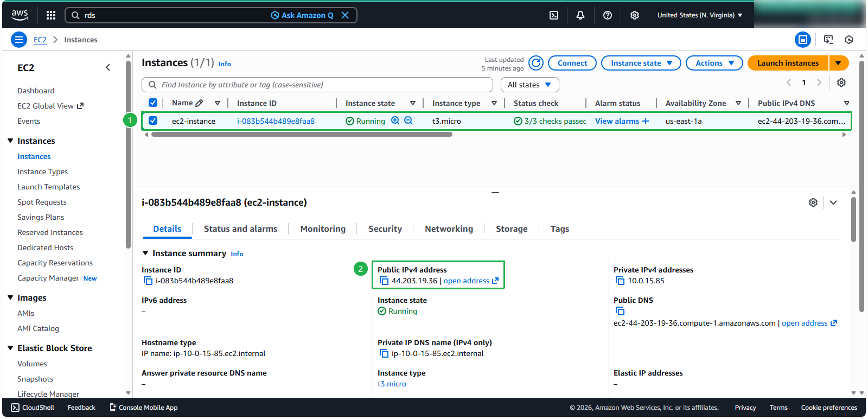Sort by Instance state column arrow
Screen dimensions: 868x419
tap(413, 103)
